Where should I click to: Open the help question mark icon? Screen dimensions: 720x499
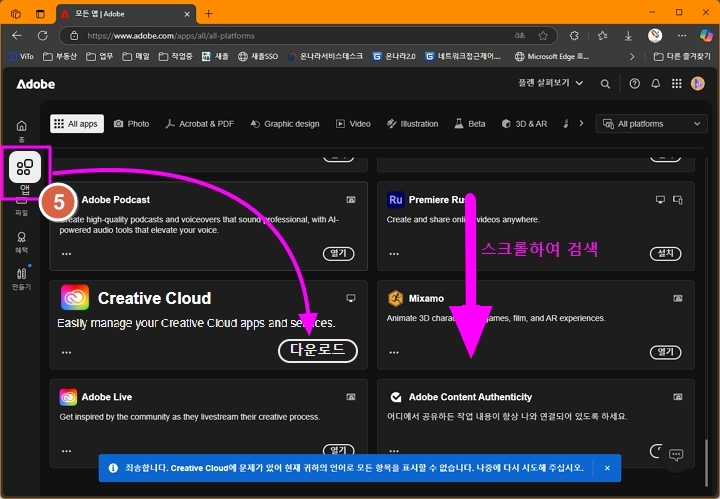click(x=635, y=84)
